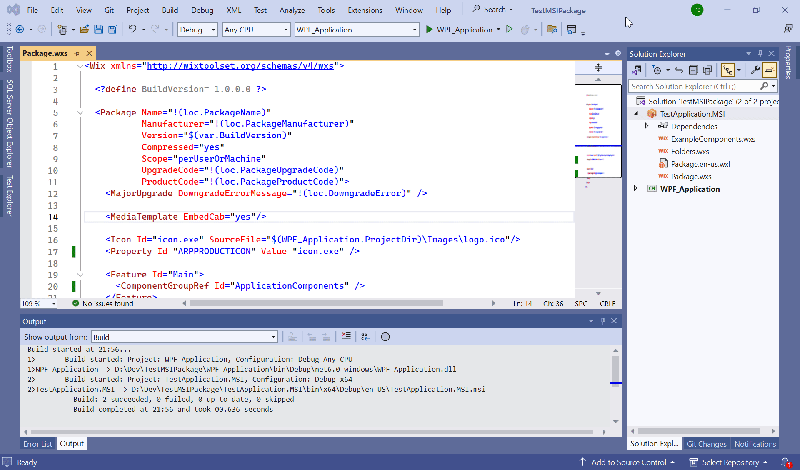800x470 pixels.
Task: Click Select Repository in status bar
Action: pyautogui.click(x=729, y=462)
